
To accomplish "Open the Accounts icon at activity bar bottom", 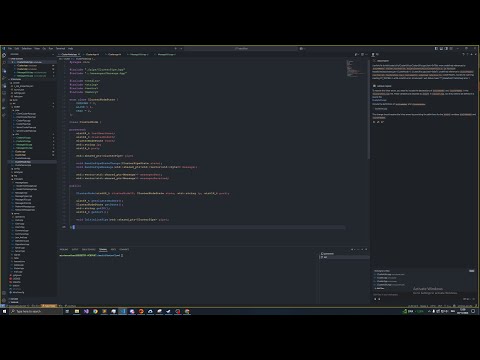I will (4, 293).
